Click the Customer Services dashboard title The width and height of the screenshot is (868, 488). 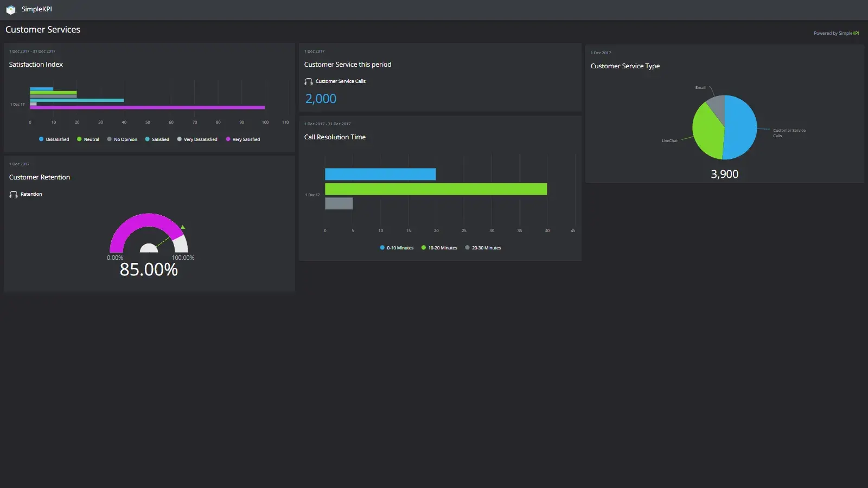click(x=43, y=30)
